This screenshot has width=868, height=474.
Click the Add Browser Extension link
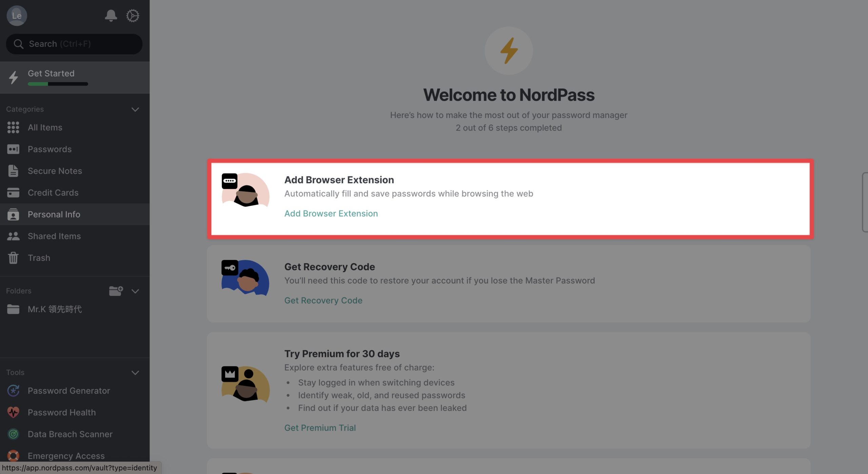(x=331, y=213)
